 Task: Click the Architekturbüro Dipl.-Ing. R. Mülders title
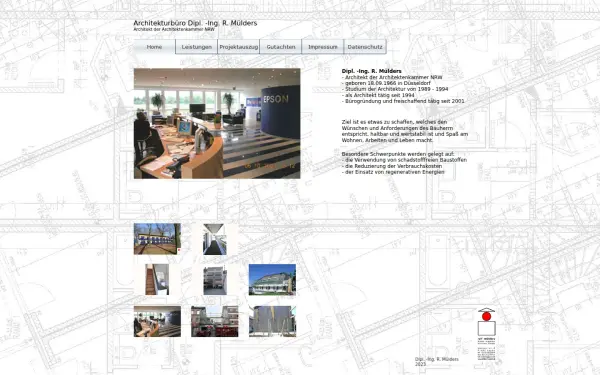point(195,23)
